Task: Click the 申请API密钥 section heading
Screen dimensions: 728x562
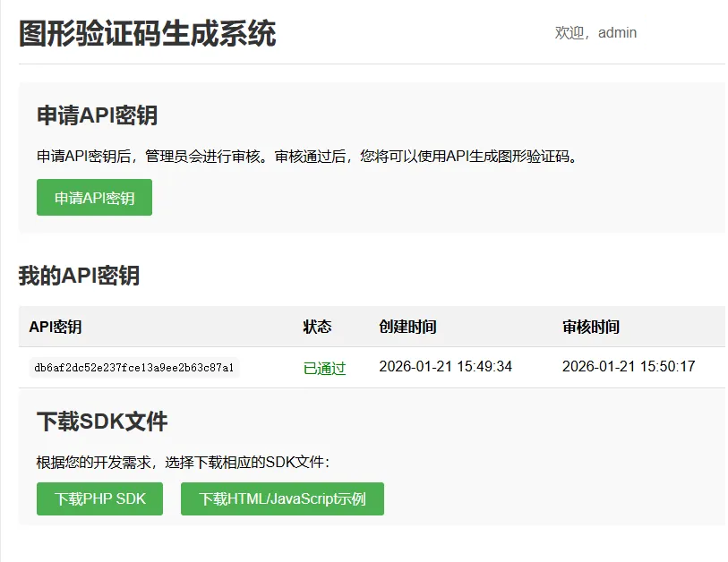Action: pyautogui.click(x=97, y=115)
